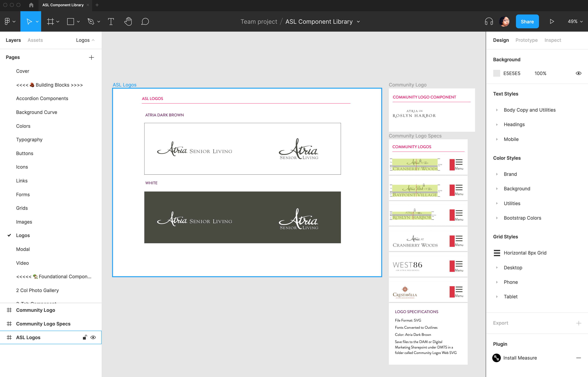Go to home icon in tab bar
The height and width of the screenshot is (377, 588).
pyautogui.click(x=31, y=5)
